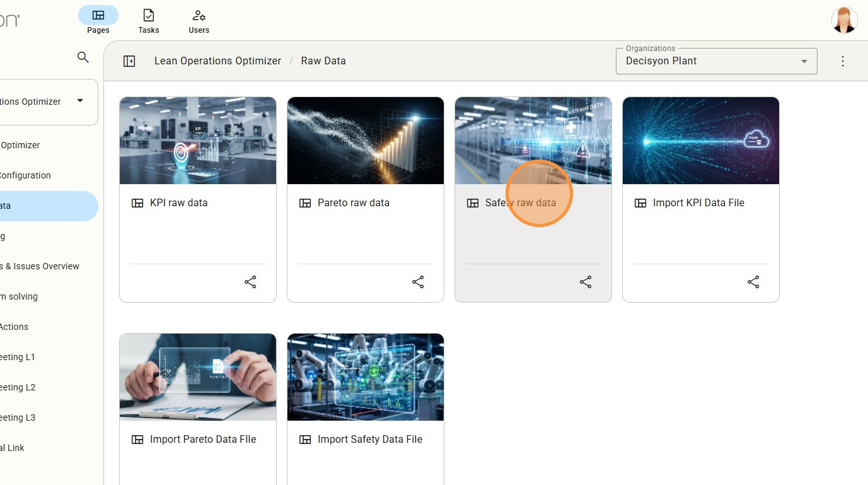
Task: Click the Raw Data breadcrumb item
Action: (323, 61)
